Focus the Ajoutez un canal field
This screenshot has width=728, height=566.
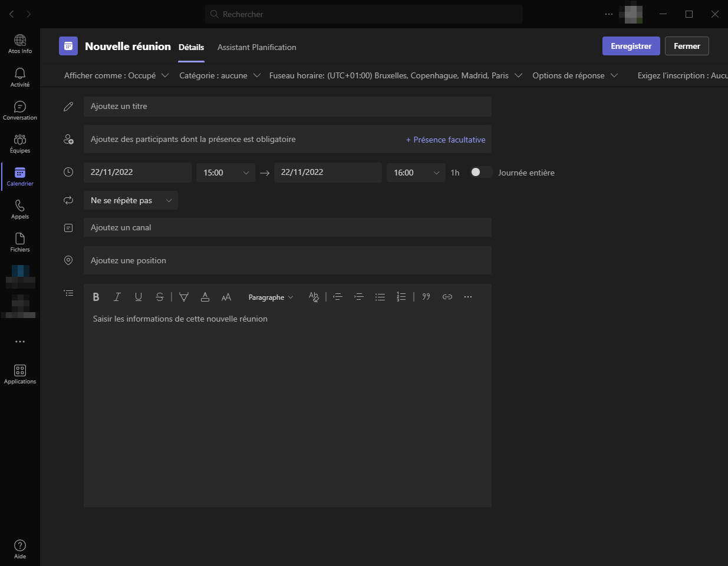click(288, 227)
